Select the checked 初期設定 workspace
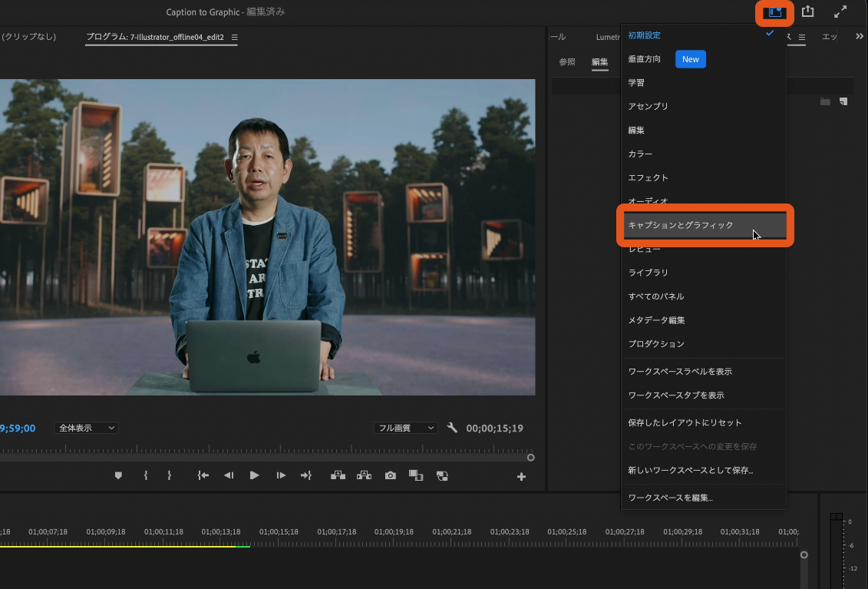Viewport: 868px width, 589px height. click(x=645, y=35)
